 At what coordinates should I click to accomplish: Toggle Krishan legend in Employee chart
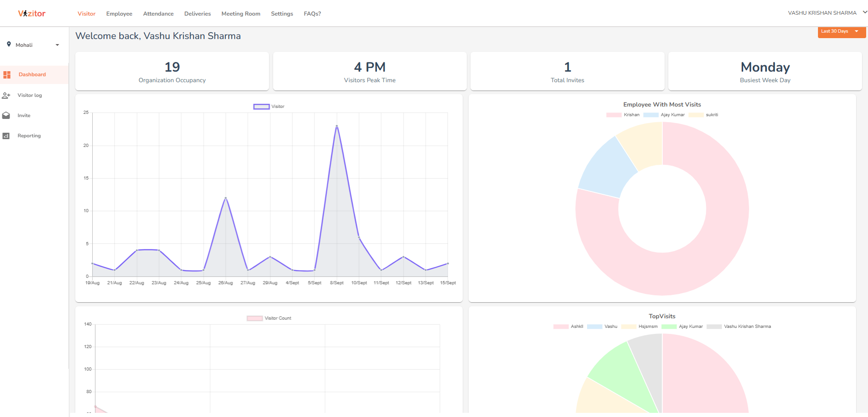[x=623, y=115]
